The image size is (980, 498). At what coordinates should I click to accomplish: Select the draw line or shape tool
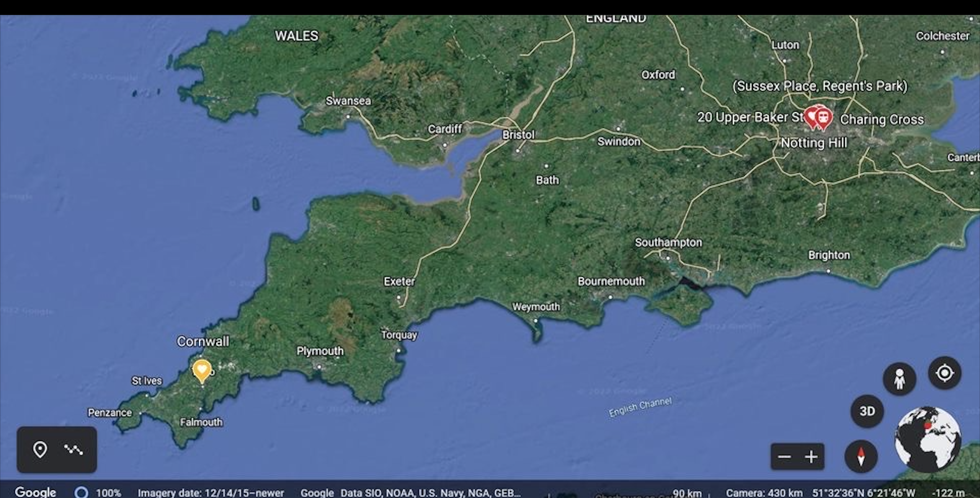click(x=73, y=450)
